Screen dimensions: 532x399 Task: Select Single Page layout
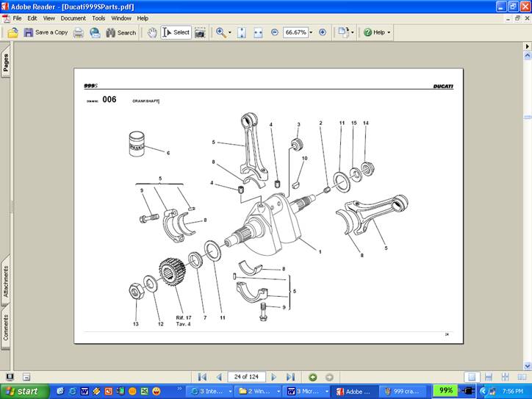472,377
